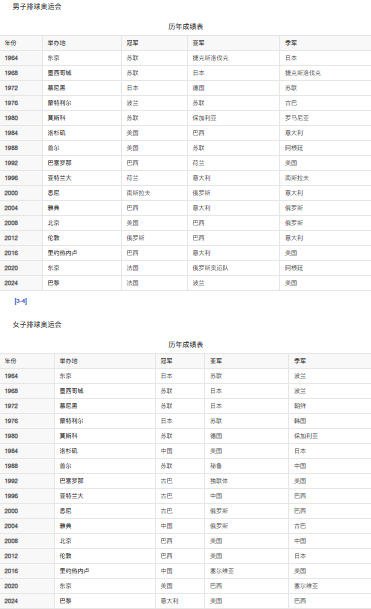The width and height of the screenshot is (371, 609).
Task: Click 年份 header in women's table
Action: point(10,361)
